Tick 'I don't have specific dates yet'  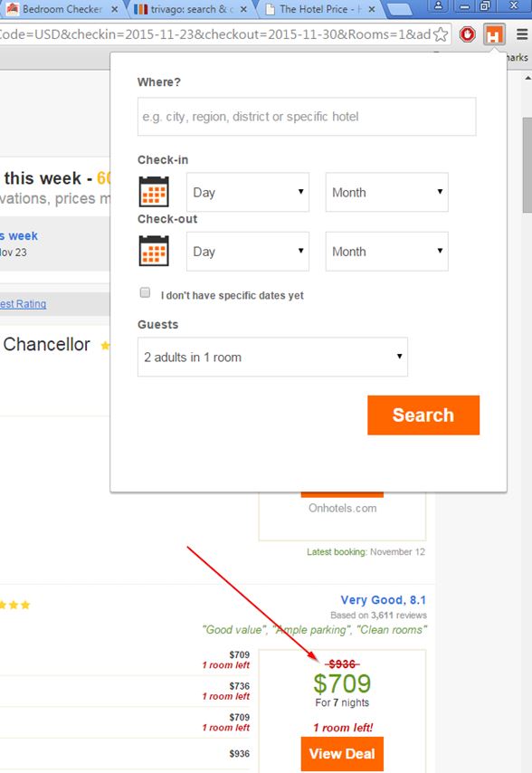pos(145,292)
